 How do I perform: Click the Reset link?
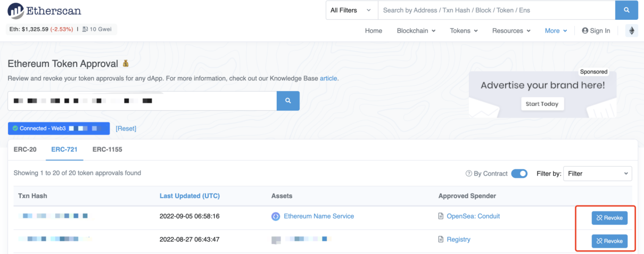point(126,129)
